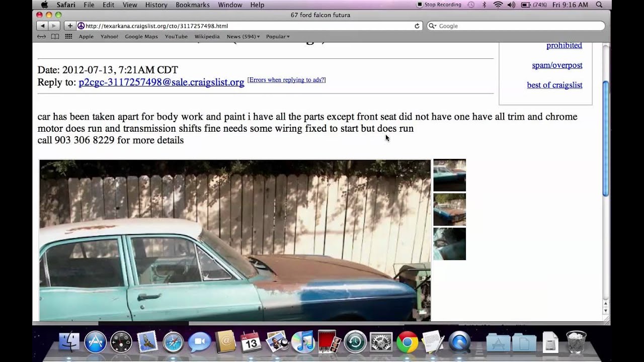Viewport: 644px width, 362px height.
Task: Expand the Popular bookmarks dropdown
Action: [x=278, y=36]
